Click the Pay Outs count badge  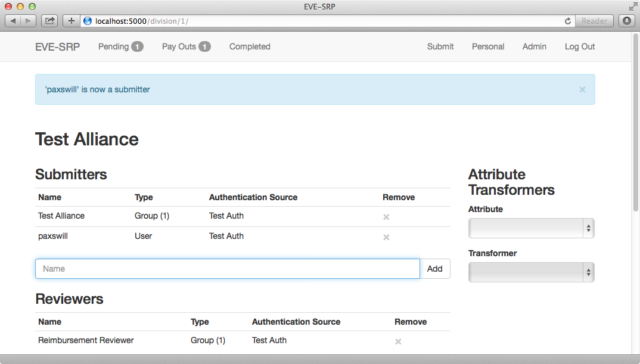tap(204, 46)
